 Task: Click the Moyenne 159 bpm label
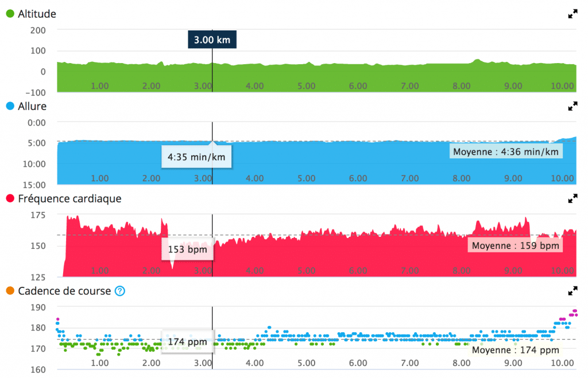pos(515,245)
